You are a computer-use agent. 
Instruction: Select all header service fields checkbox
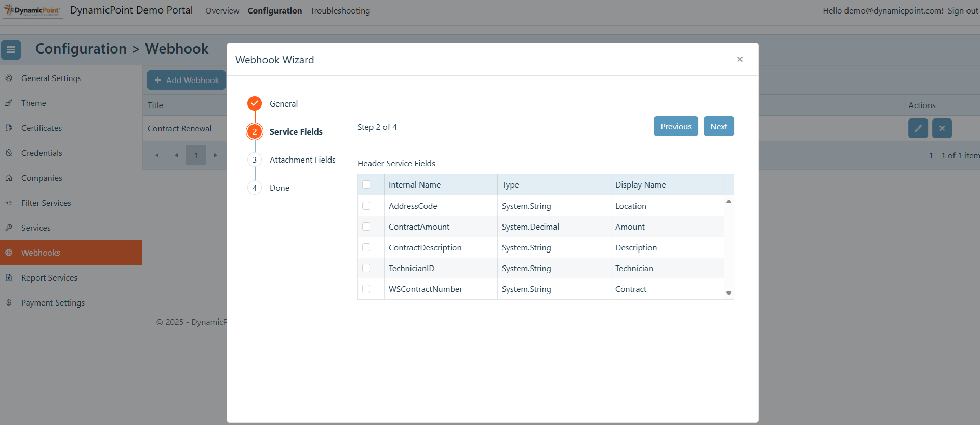click(366, 184)
